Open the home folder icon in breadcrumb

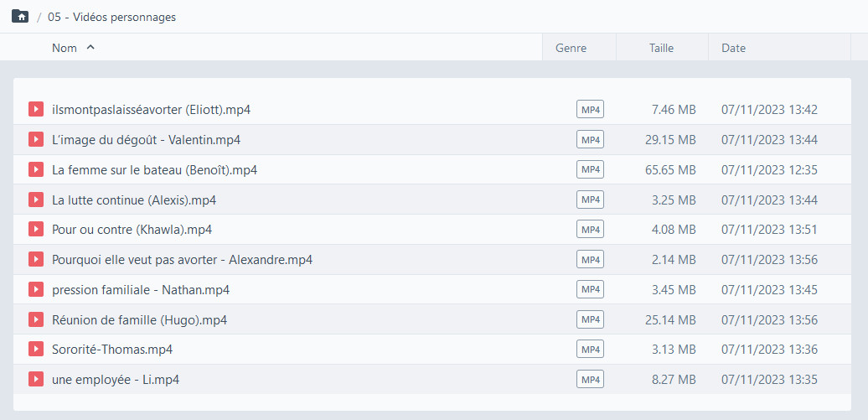[x=20, y=17]
